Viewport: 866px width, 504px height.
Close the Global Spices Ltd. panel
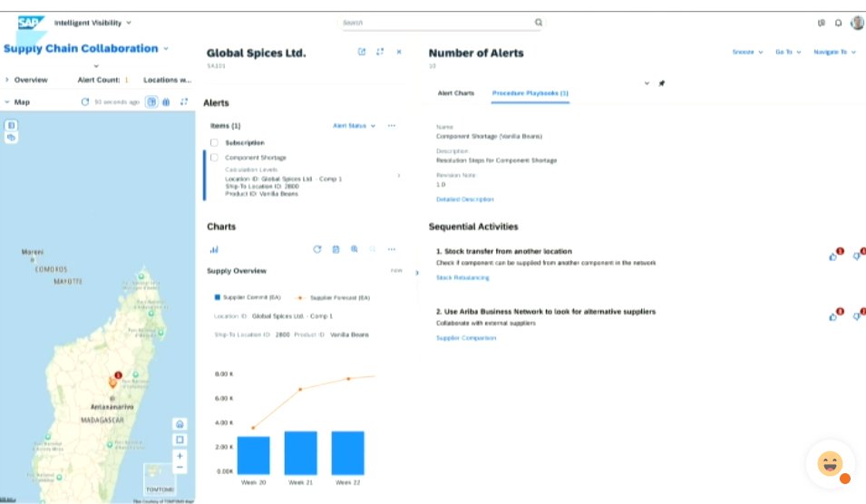click(399, 52)
